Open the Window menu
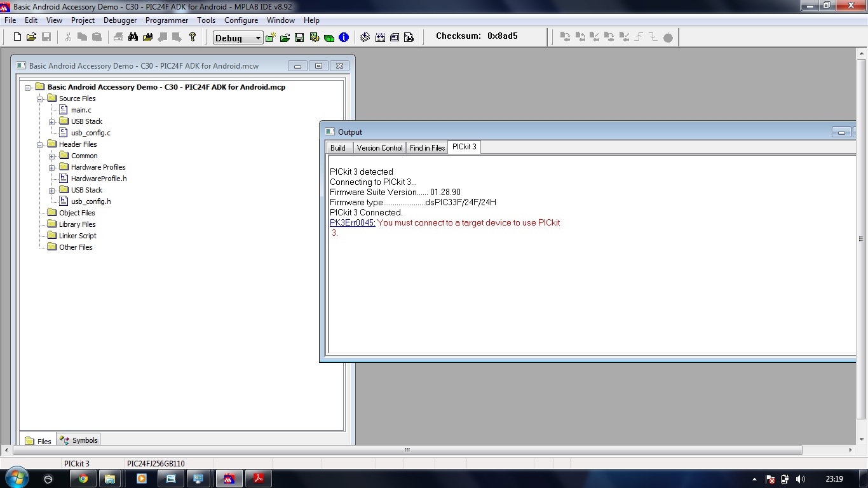Image resolution: width=868 pixels, height=488 pixels. click(280, 20)
